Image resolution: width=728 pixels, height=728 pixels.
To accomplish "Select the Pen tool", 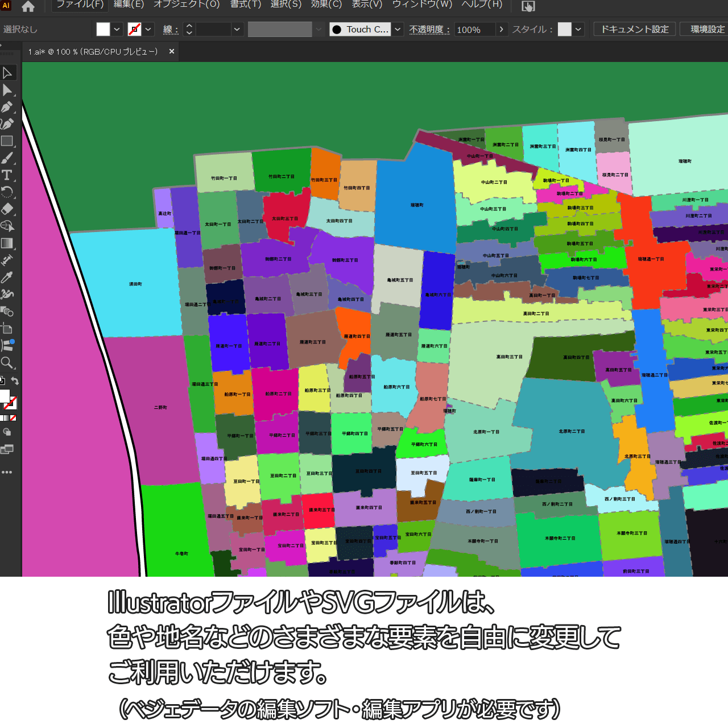I will (7, 107).
